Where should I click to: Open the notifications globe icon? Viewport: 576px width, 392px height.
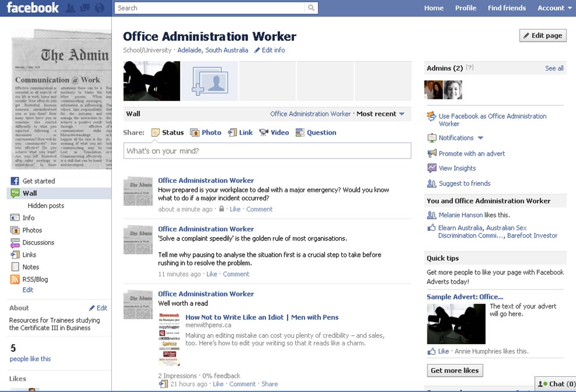pos(100,8)
